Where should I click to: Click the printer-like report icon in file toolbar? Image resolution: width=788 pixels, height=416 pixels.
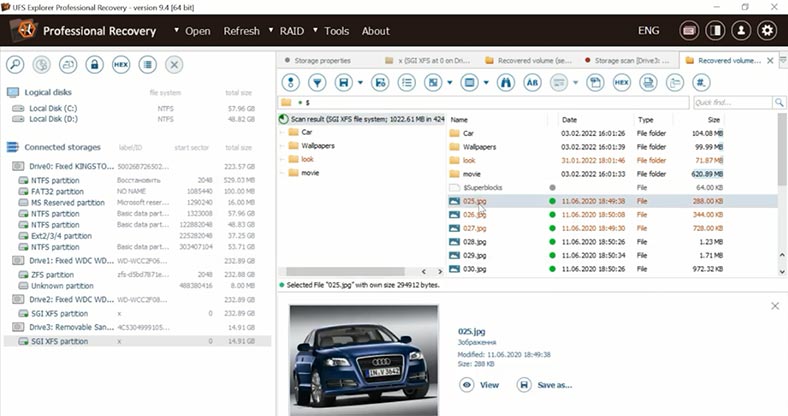(x=648, y=82)
